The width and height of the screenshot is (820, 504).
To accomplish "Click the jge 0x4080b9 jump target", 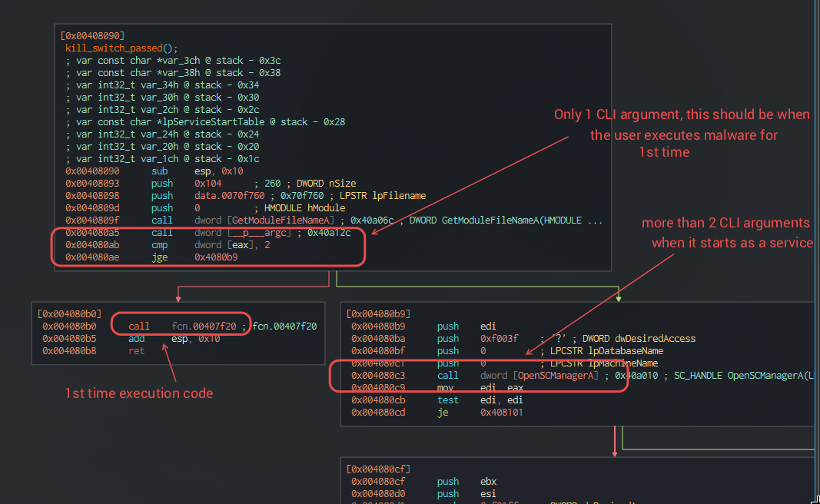I will pyautogui.click(x=216, y=257).
